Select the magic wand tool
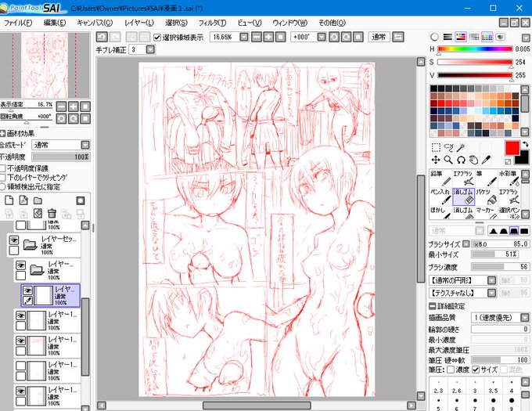The image size is (532, 411). click(461, 147)
